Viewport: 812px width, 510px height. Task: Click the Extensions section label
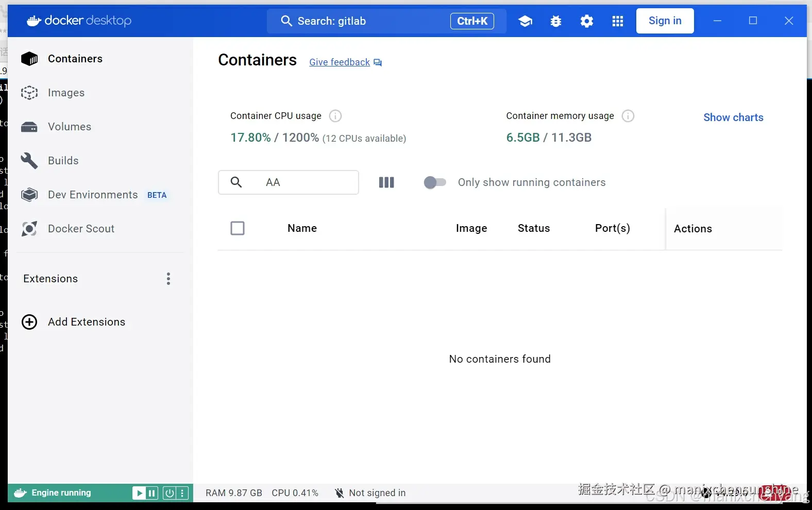pyautogui.click(x=50, y=279)
